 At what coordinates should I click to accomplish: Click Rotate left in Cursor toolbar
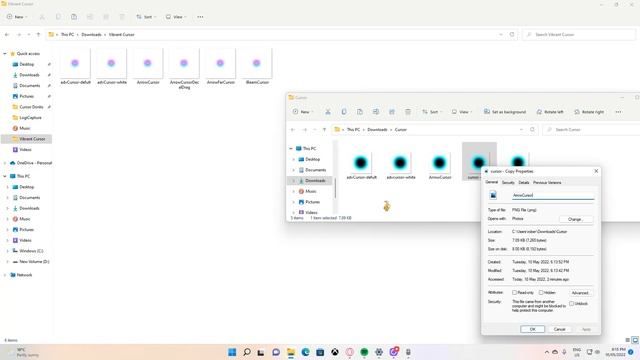point(550,112)
